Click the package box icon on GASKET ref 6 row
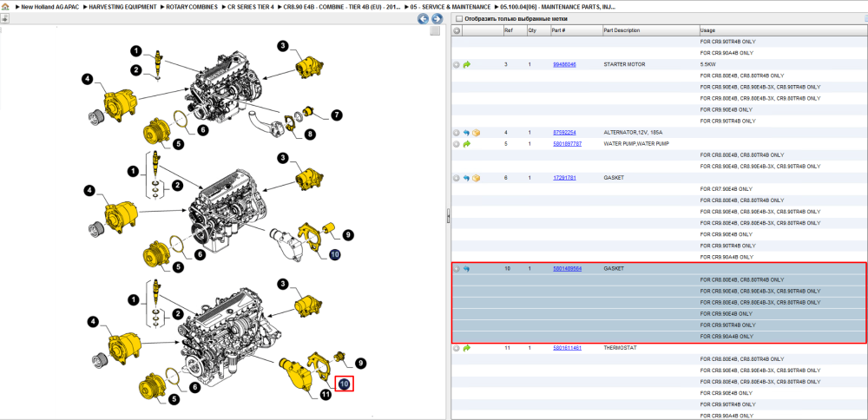 [x=476, y=178]
